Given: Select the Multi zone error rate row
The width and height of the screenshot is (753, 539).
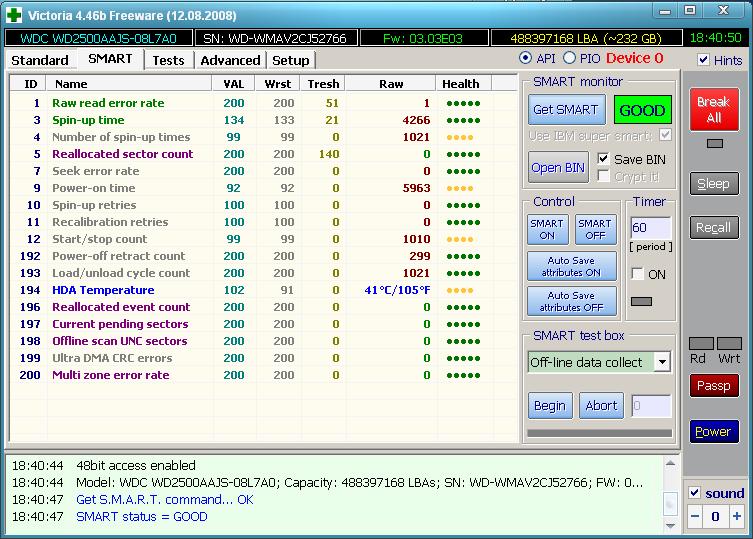Looking at the screenshot, I should 263,375.
